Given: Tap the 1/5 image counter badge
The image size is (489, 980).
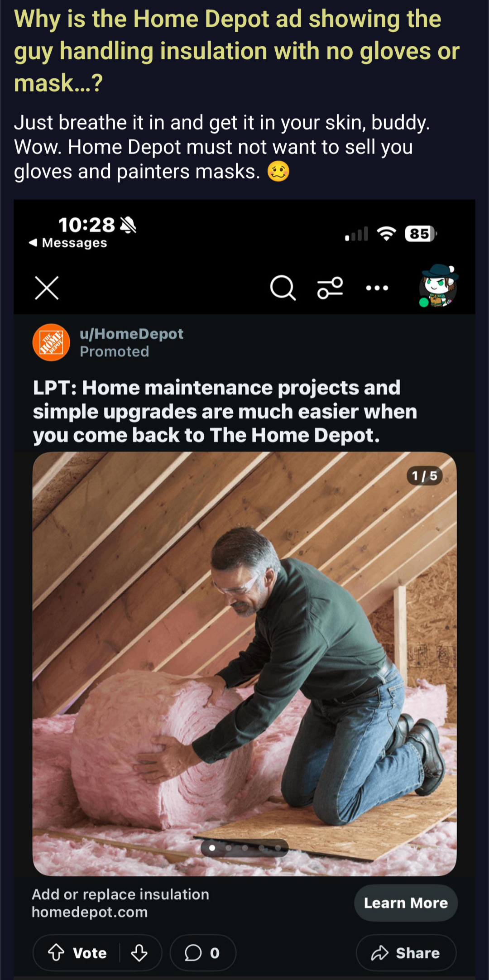Looking at the screenshot, I should [x=425, y=476].
